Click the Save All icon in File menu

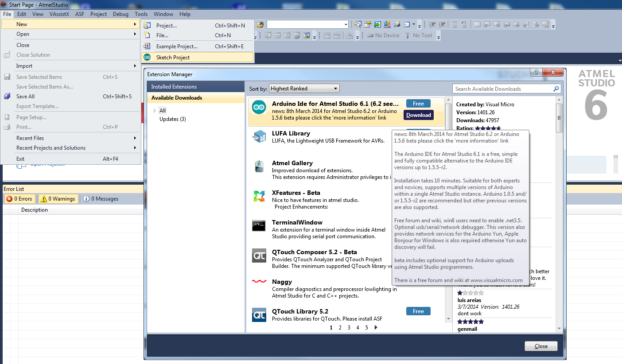coord(7,96)
